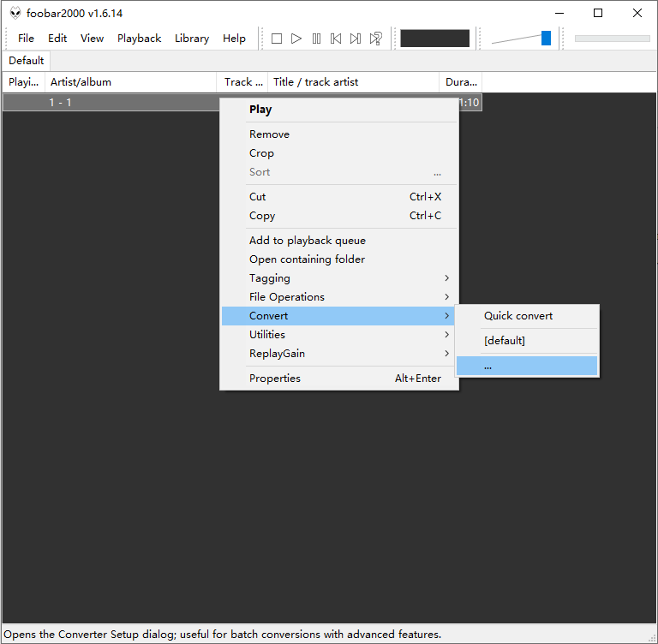Click the Playing column header
The width and height of the screenshot is (658, 644).
[23, 82]
